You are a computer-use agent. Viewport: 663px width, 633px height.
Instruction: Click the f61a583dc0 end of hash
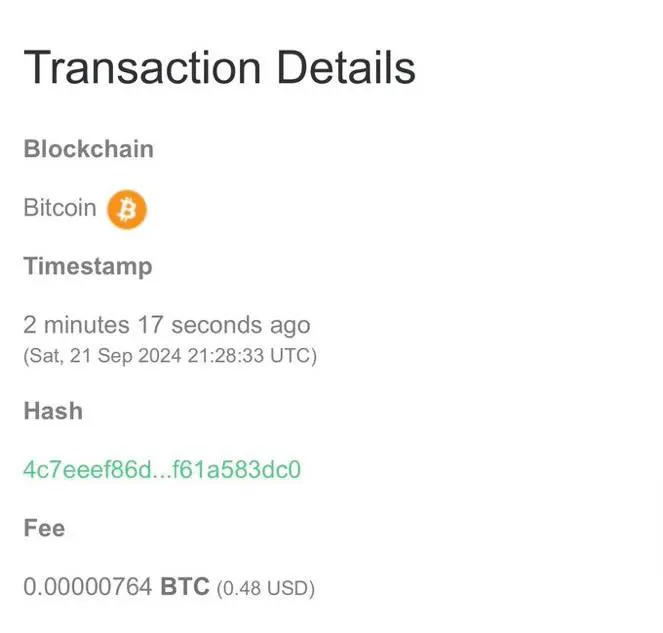236,469
